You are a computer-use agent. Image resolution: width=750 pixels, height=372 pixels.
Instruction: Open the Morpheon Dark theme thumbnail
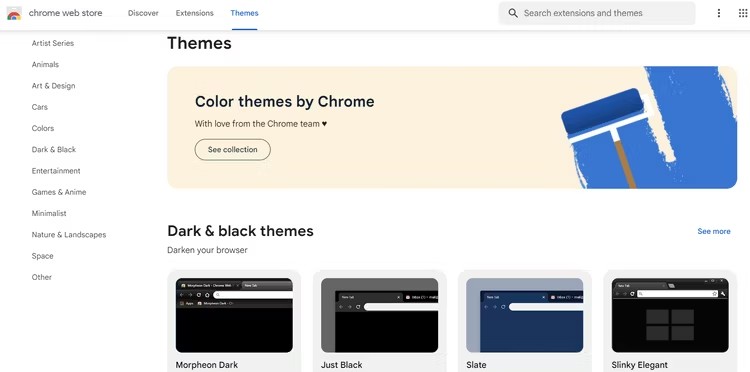234,316
